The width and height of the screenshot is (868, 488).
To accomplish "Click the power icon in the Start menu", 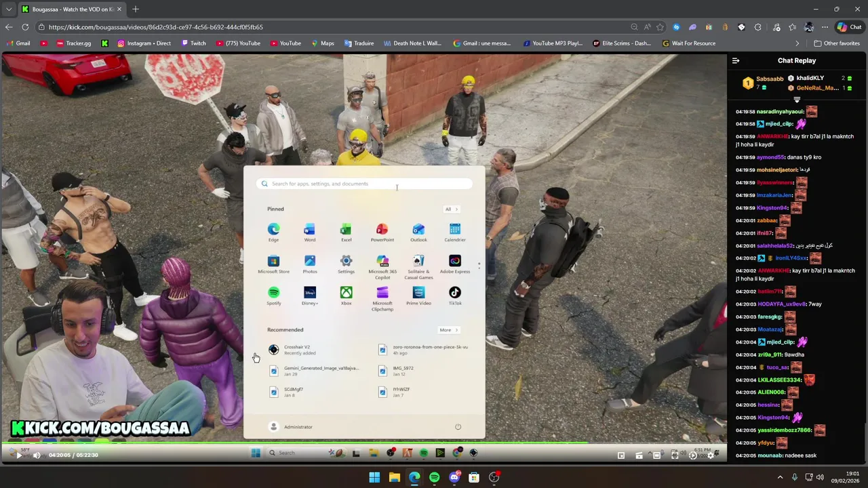I will coord(458,427).
